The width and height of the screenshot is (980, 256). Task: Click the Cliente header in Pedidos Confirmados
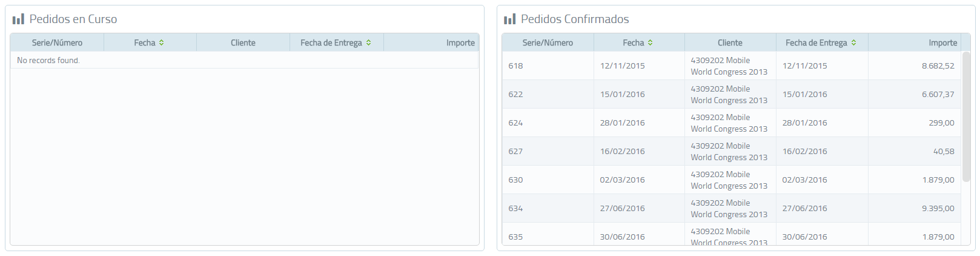[x=730, y=42]
